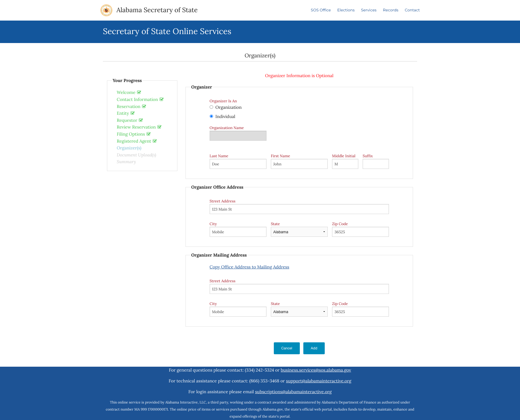520x420 pixels.
Task: Open the support@alabamainteractive.org email link
Action: coord(318,381)
